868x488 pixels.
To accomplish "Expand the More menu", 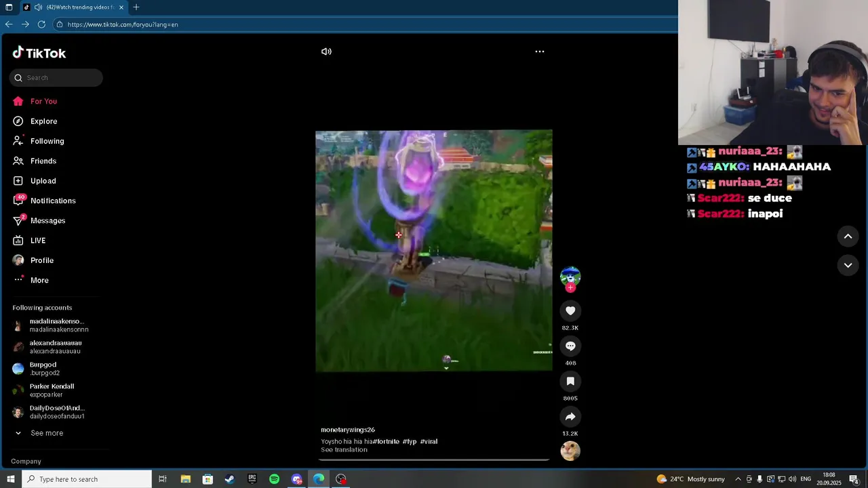I will (39, 280).
